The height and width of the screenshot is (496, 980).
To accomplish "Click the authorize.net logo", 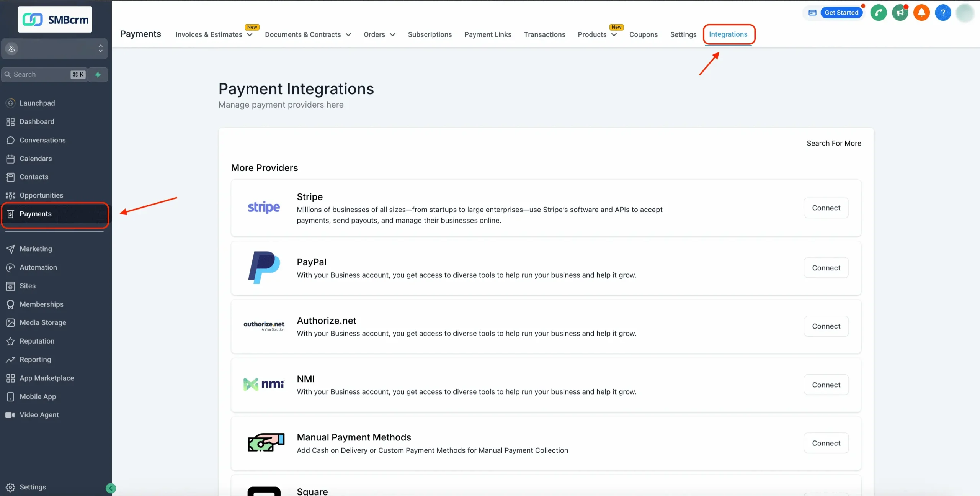I will click(x=264, y=326).
